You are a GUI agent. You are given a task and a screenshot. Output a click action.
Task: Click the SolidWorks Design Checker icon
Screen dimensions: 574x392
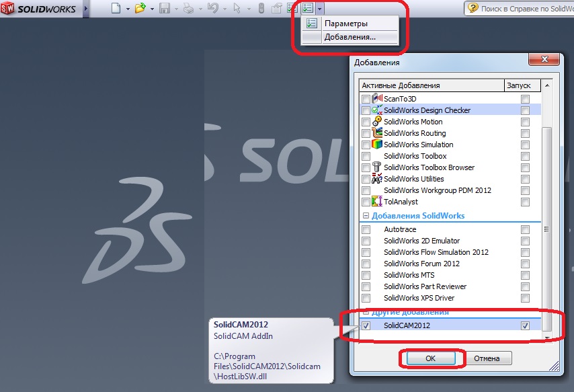pos(377,110)
